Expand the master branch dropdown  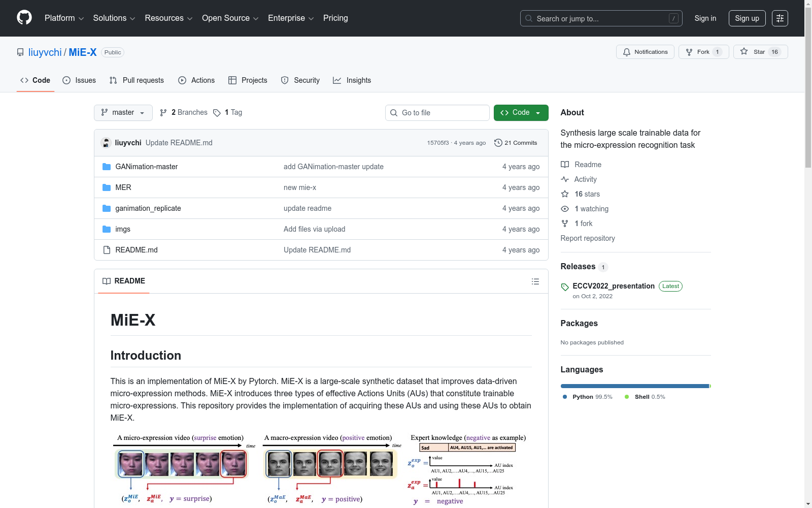click(x=123, y=113)
